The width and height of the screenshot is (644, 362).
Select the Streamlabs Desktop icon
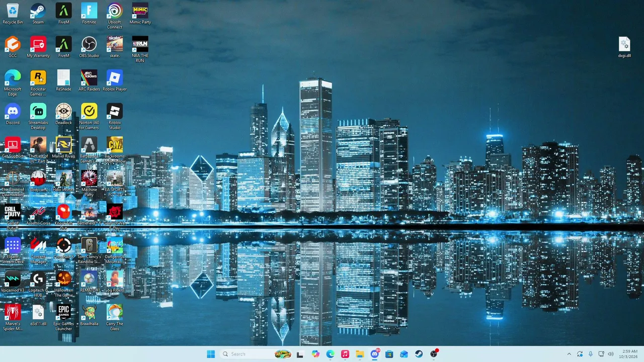[x=38, y=117]
